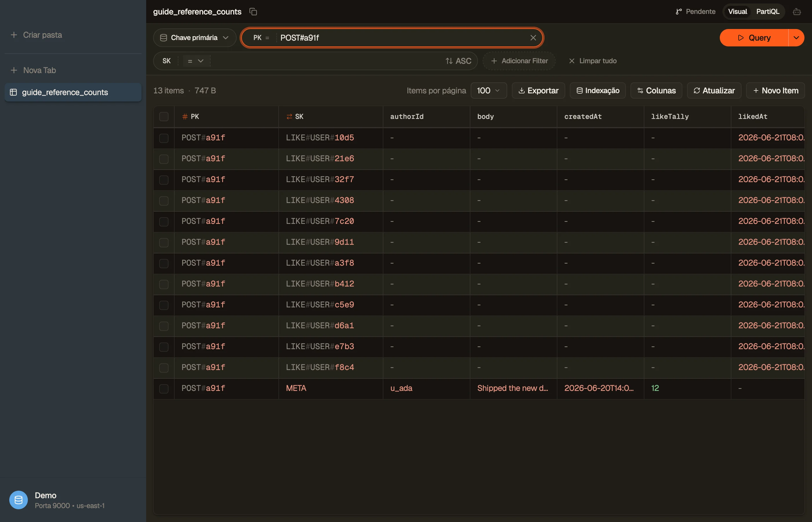Open the Indexação panel
The width and height of the screenshot is (812, 522).
(597, 90)
